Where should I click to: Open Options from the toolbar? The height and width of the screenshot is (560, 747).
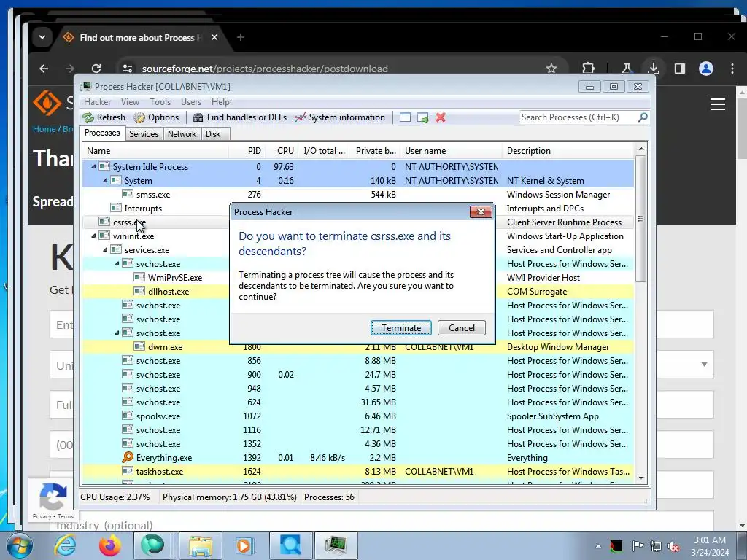coord(156,117)
